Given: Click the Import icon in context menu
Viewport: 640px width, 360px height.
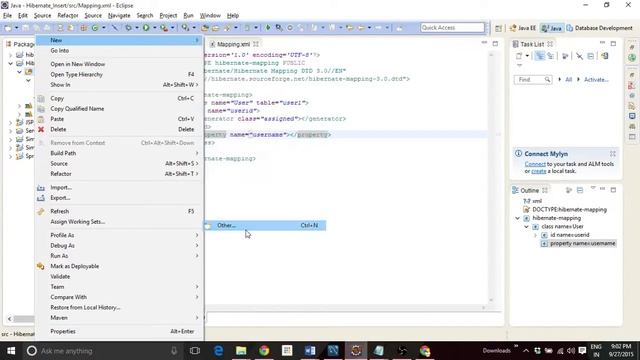Looking at the screenshot, I should click(41, 188).
